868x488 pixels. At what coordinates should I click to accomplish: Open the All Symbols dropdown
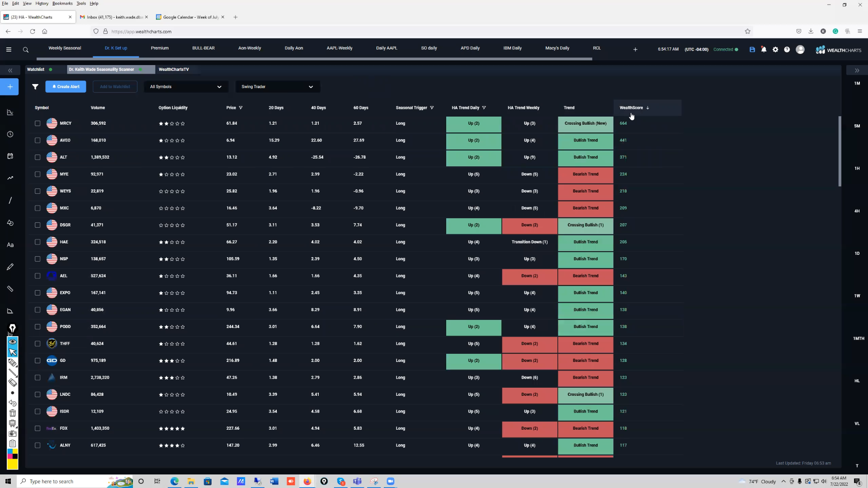186,87
